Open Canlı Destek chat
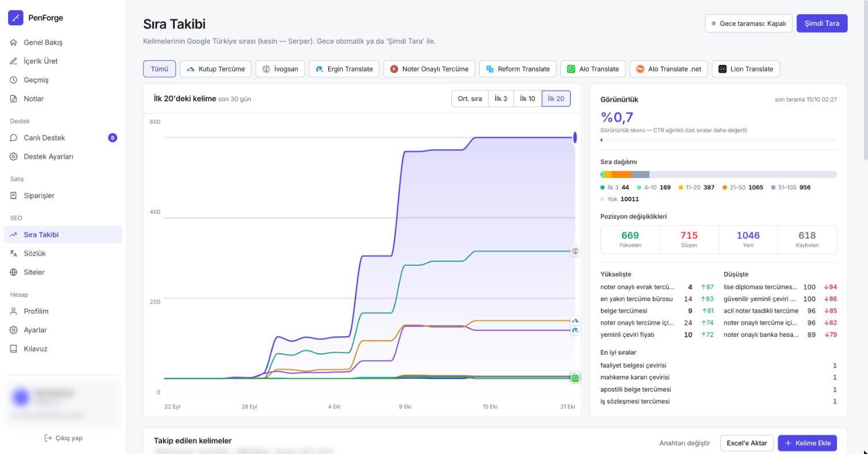 point(63,138)
